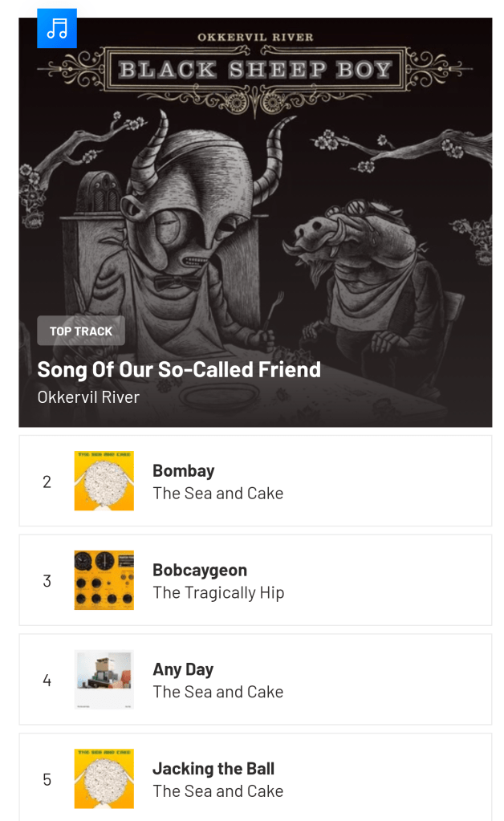Click rank number 4 in track list

[47, 681]
